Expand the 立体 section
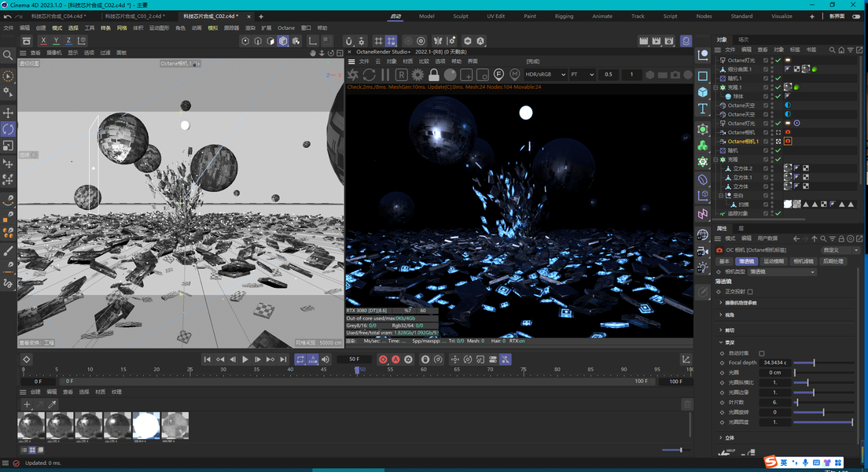This screenshot has height=472, width=868. (721, 437)
